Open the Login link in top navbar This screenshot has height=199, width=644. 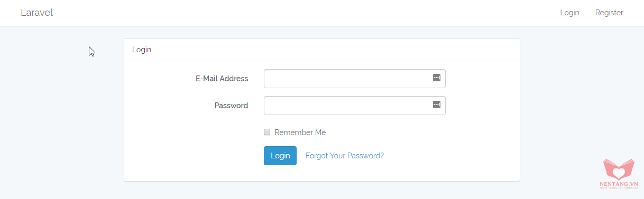(x=569, y=13)
